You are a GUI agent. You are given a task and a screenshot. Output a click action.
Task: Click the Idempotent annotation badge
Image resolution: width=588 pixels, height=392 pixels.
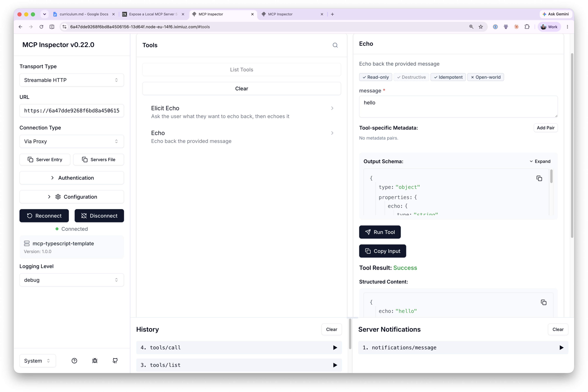pos(448,77)
